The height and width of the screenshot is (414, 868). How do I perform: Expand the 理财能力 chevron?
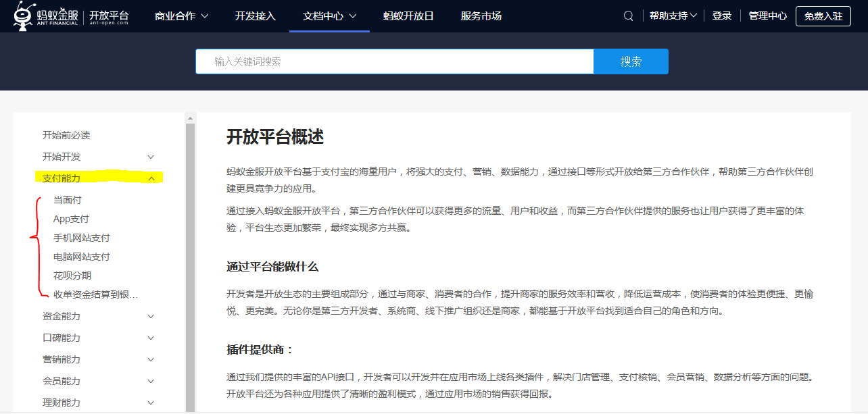point(151,403)
